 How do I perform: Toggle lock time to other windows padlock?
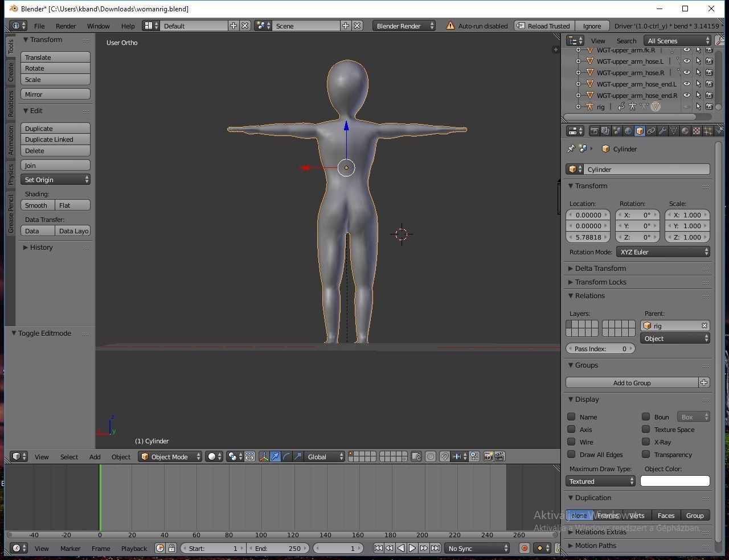(171, 548)
